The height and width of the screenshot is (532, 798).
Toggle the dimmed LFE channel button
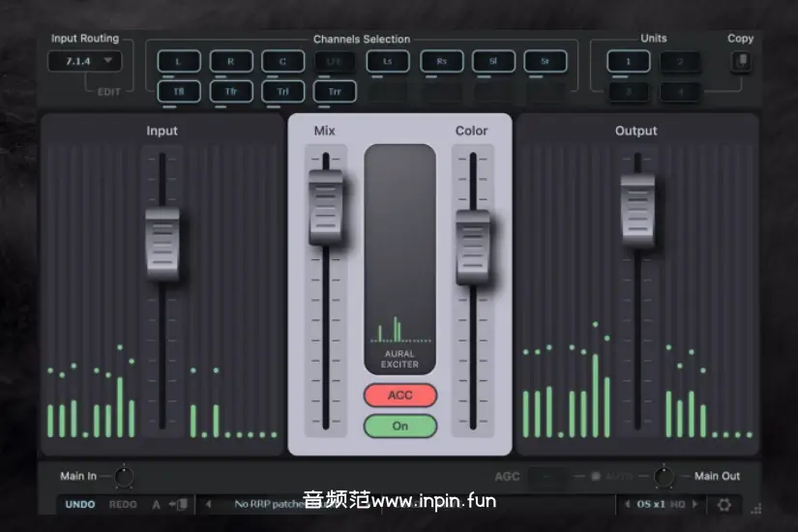(x=335, y=62)
